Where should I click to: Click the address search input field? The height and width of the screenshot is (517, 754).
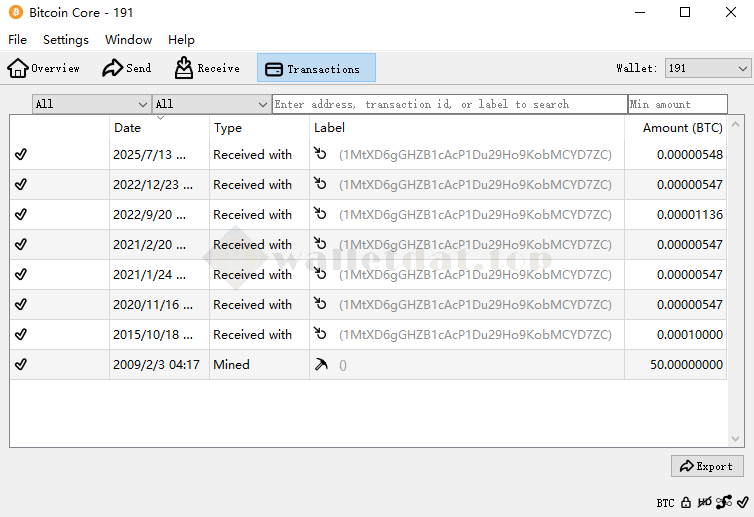point(449,104)
